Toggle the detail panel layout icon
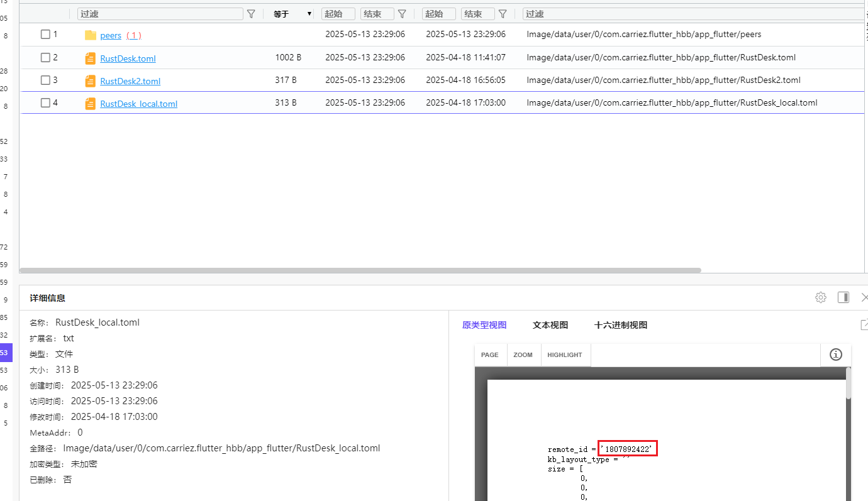Image resolution: width=868 pixels, height=501 pixels. (843, 297)
